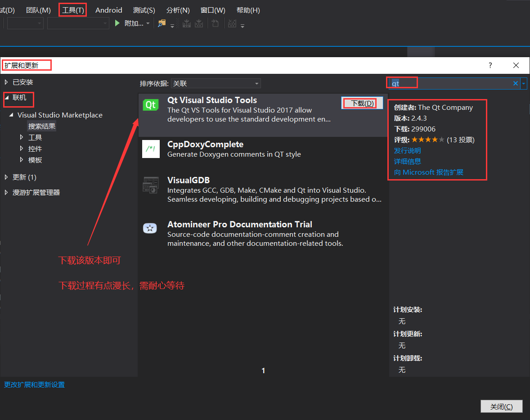Click the help question mark icon

[490, 65]
